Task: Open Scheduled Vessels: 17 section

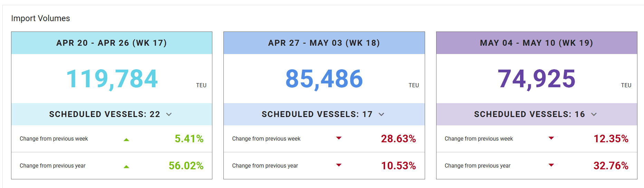Action: (x=317, y=114)
